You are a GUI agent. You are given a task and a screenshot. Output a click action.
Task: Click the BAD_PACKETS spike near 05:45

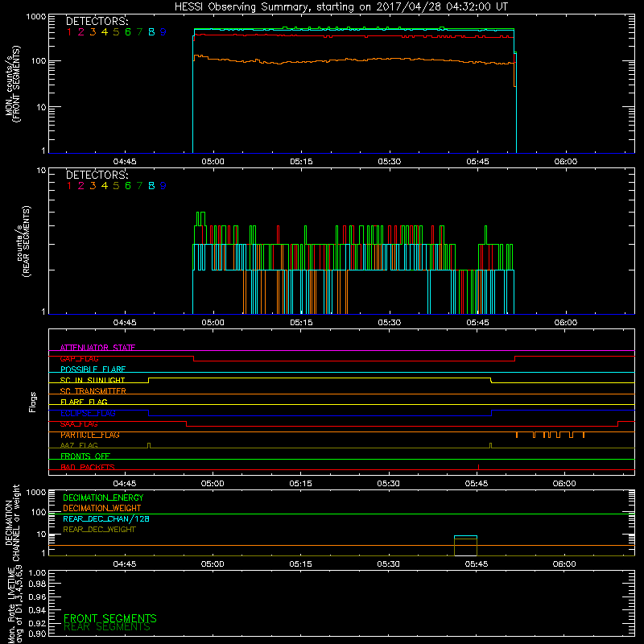pos(478,467)
